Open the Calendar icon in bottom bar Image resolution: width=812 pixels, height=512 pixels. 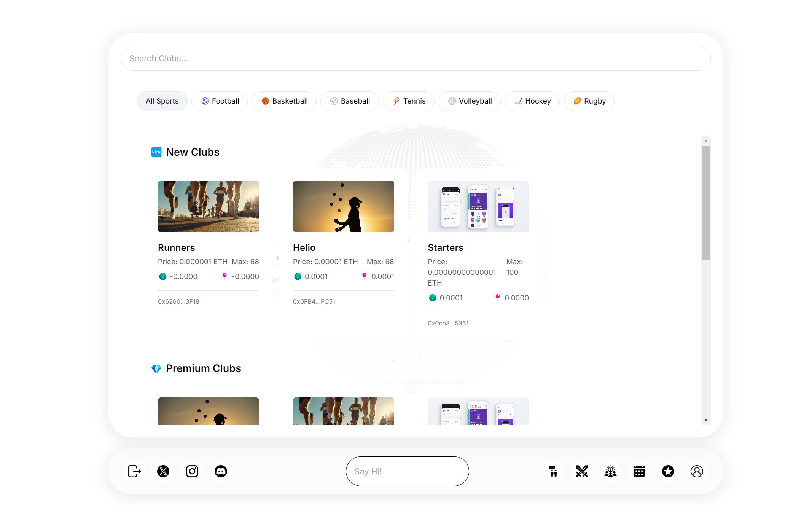click(638, 471)
